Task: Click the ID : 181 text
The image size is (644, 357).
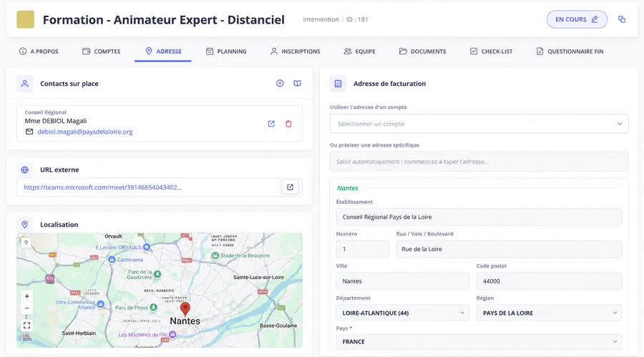Action: (357, 19)
